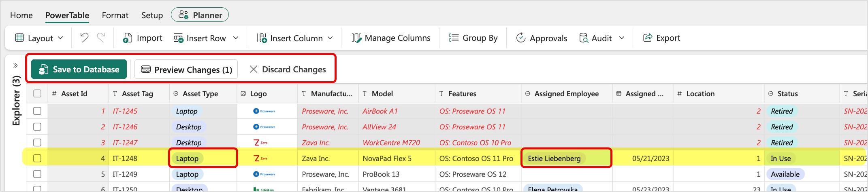The height and width of the screenshot is (192, 868).
Task: Click the Logo column image-type icon
Action: pyautogui.click(x=243, y=94)
